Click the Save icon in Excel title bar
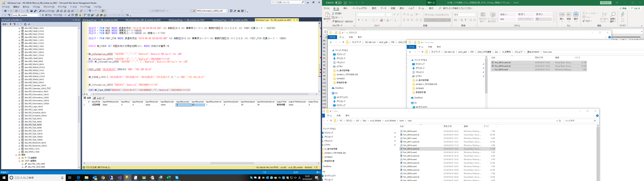The width and height of the screenshot is (644, 181). tap(345, 3)
